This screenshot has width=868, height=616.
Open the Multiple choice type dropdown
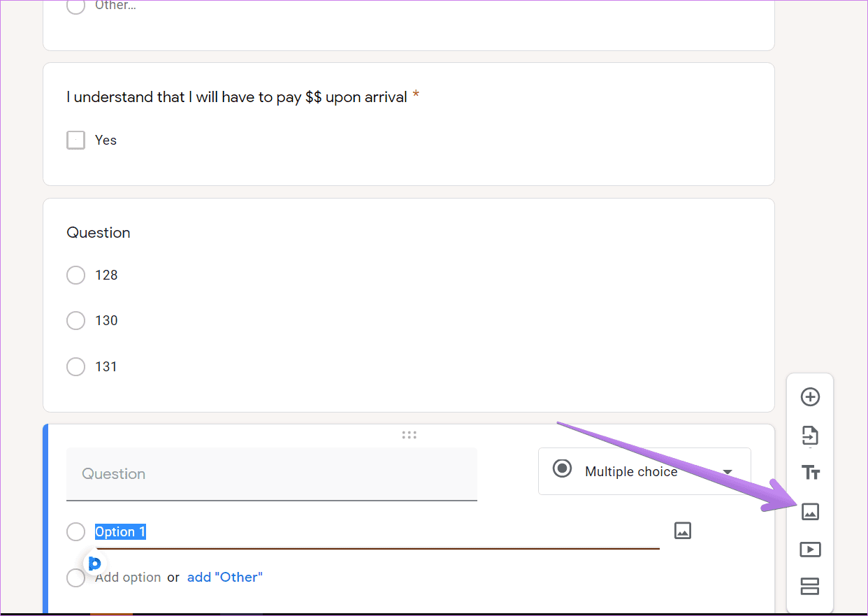pos(644,471)
